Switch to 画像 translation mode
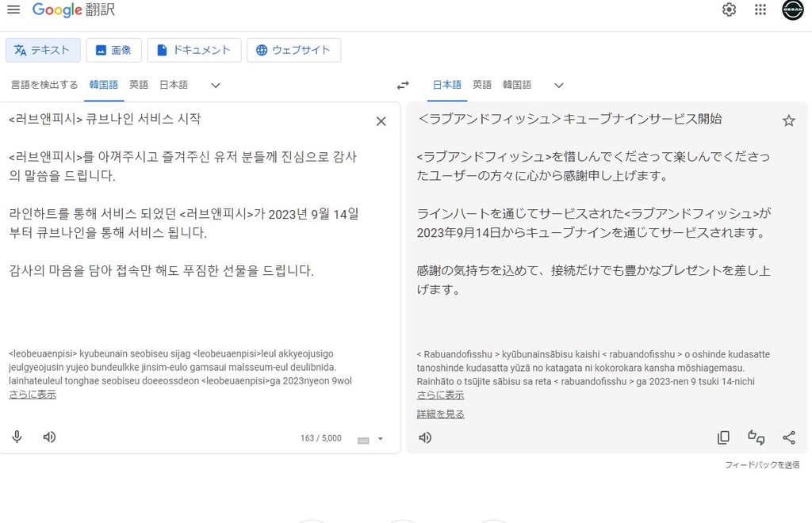Image resolution: width=812 pixels, height=523 pixels. 113,50
